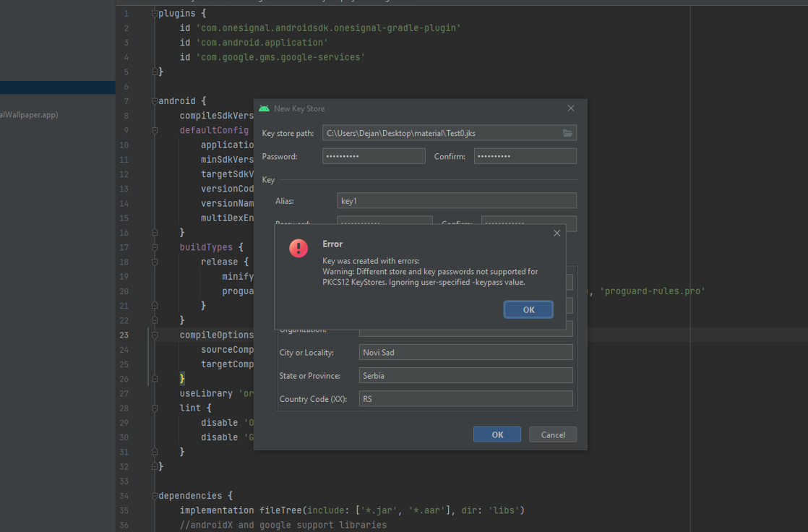The width and height of the screenshot is (808, 532).
Task: Click Country Code field RS
Action: tap(466, 398)
